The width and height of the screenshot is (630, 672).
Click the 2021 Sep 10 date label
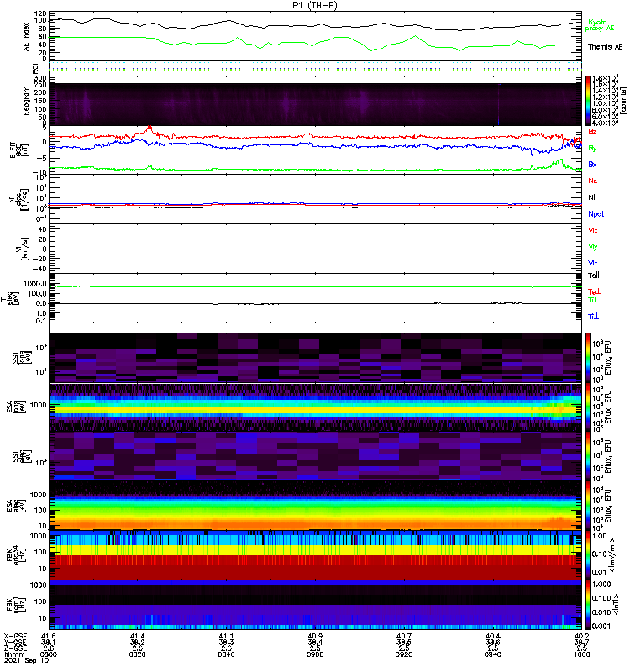tap(27, 661)
